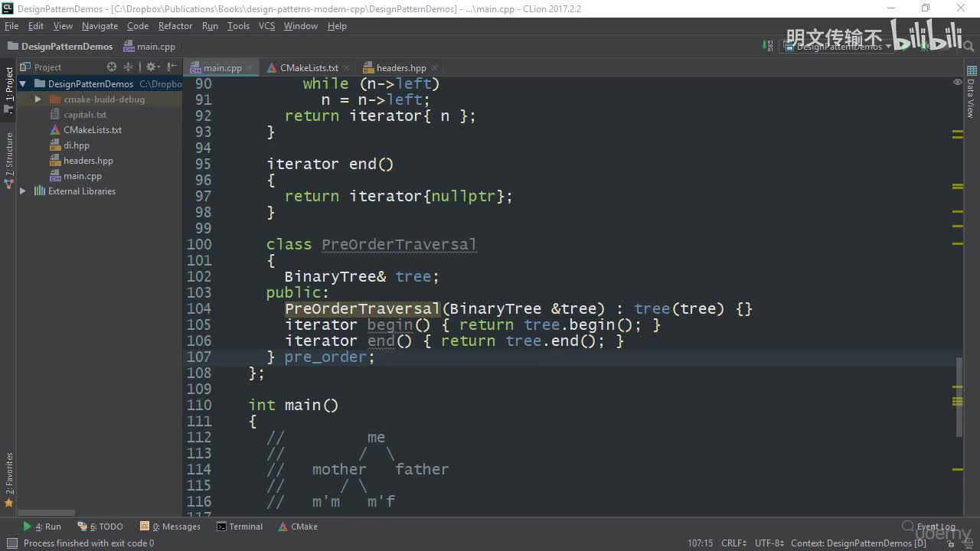Open the Context DesignPatternDemos selector

tap(858, 543)
